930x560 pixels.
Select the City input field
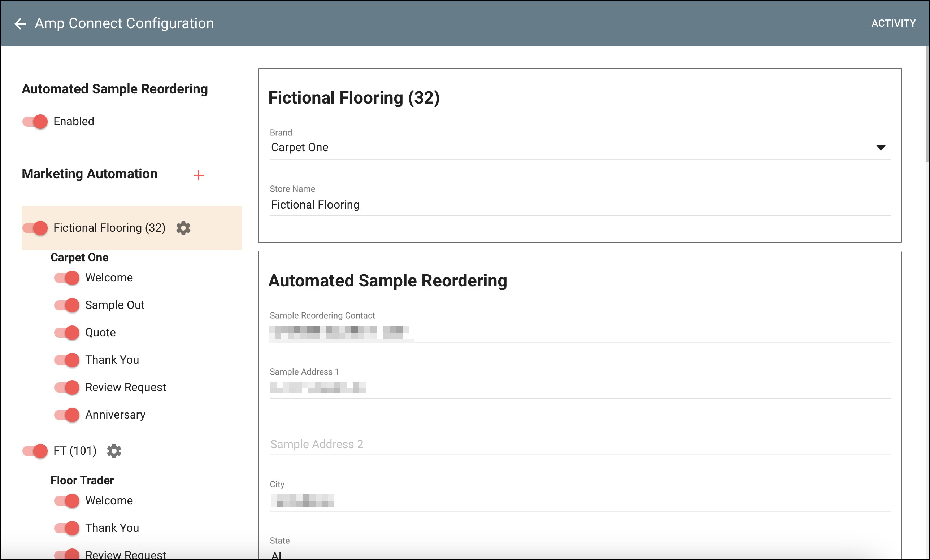click(x=415, y=502)
